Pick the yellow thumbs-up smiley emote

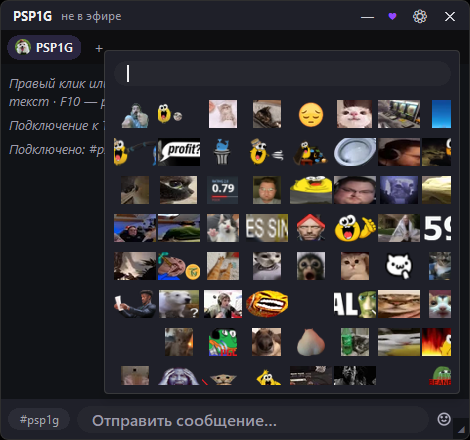point(355,228)
